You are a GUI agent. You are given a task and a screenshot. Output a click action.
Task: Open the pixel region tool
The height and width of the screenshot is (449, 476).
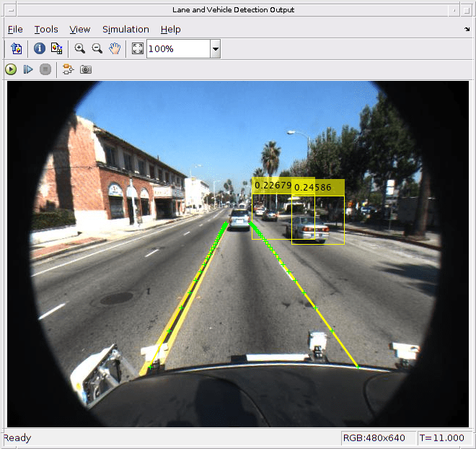57,48
